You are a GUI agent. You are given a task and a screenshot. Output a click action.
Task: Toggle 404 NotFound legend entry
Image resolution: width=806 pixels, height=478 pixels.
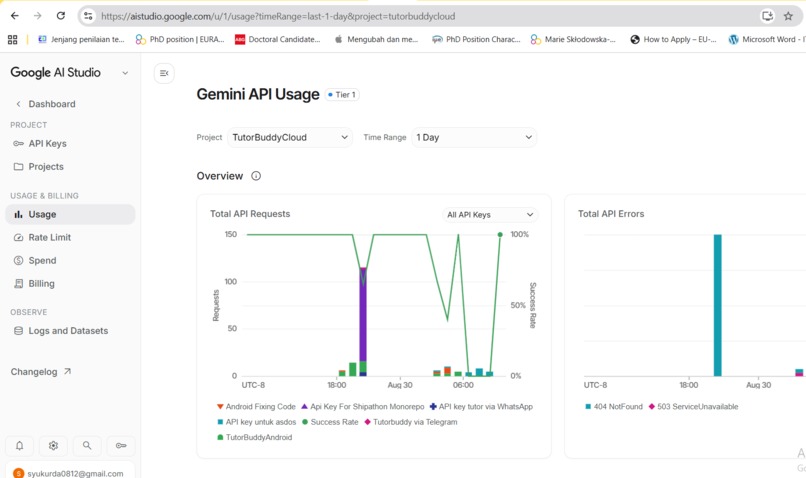coord(614,407)
